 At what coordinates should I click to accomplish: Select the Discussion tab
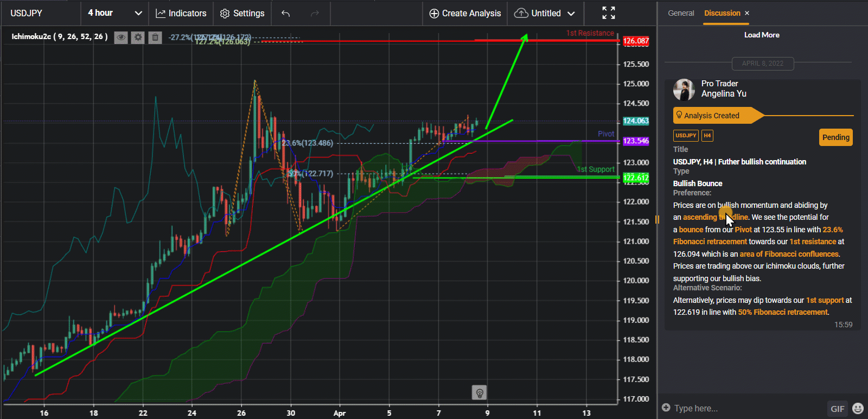coord(722,13)
